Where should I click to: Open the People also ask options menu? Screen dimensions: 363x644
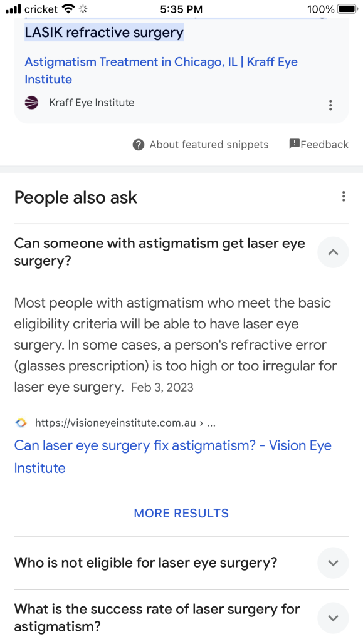coord(344,196)
